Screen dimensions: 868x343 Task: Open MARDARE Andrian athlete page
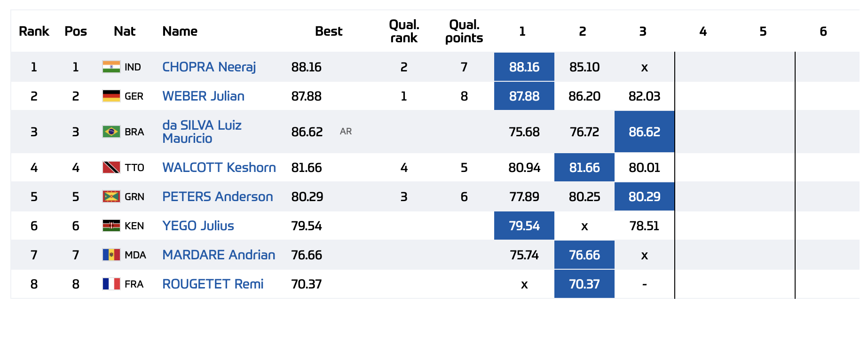click(219, 255)
